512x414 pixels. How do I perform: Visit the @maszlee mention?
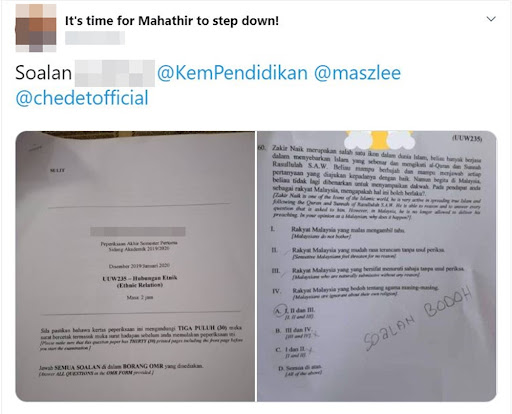coord(357,73)
